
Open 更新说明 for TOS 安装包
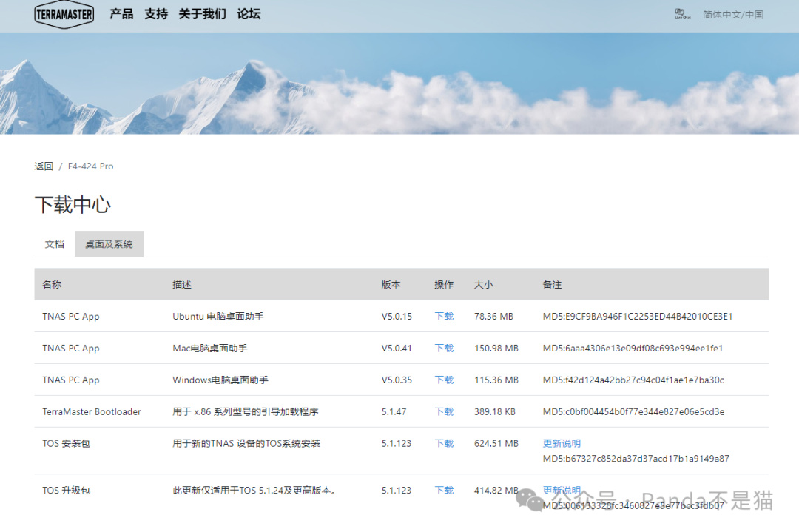pos(562,443)
